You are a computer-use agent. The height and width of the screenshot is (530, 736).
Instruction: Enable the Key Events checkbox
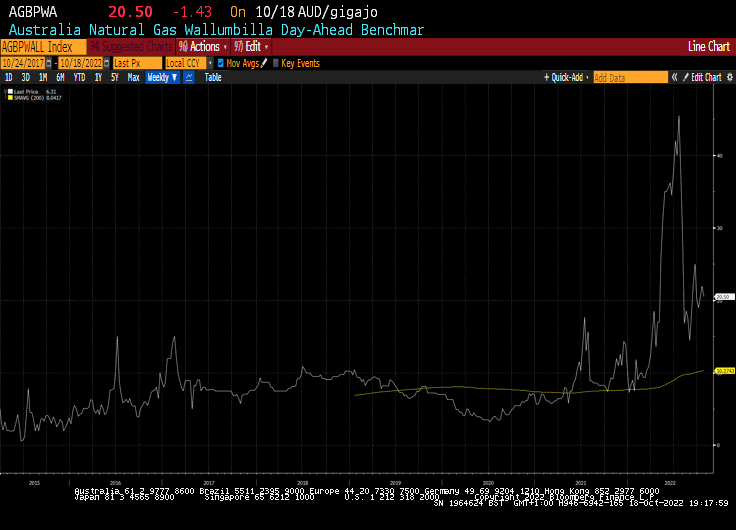tap(275, 63)
